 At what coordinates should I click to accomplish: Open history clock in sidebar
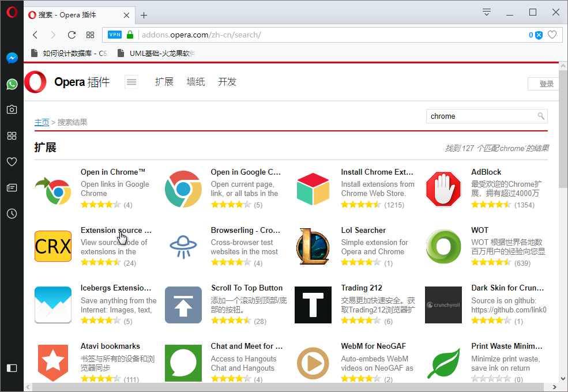pos(12,214)
